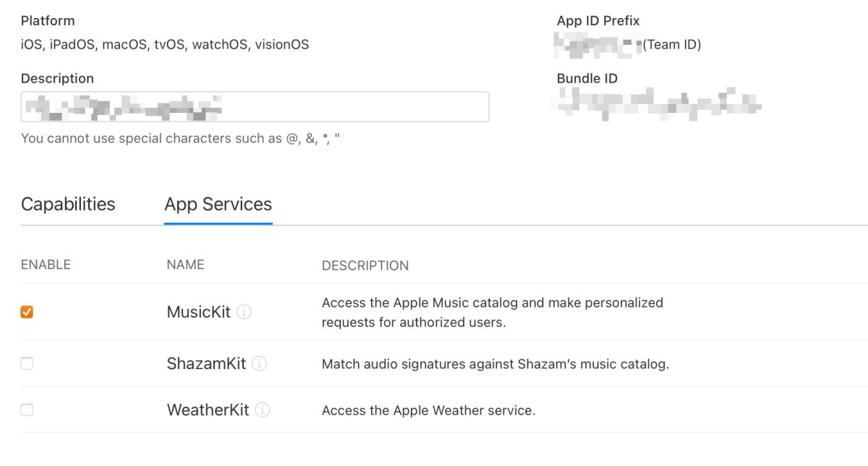Image resolution: width=868 pixels, height=466 pixels.
Task: Click the MusicKit service name
Action: click(x=198, y=313)
